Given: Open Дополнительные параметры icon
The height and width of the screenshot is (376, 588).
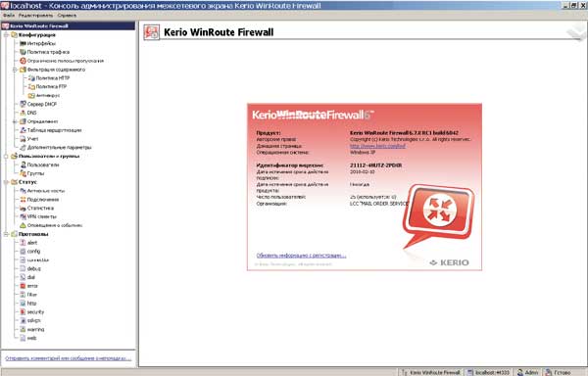Looking at the screenshot, I should click(23, 147).
